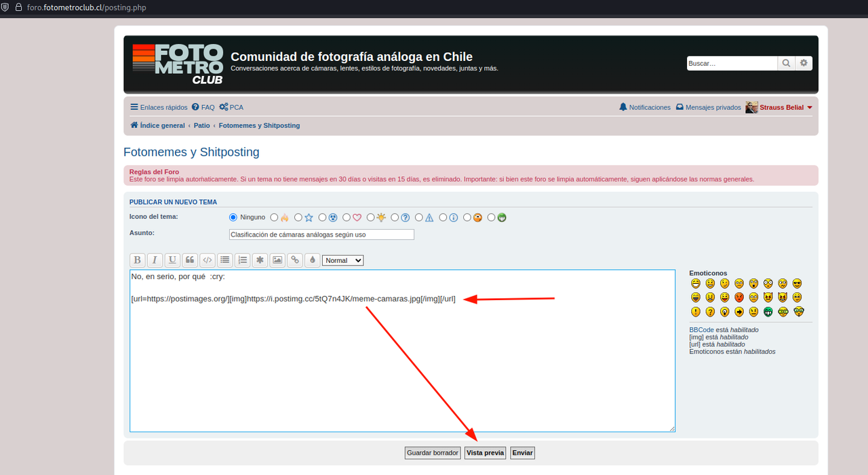Click the Vista previa button
This screenshot has height=475, width=868.
coord(485,453)
